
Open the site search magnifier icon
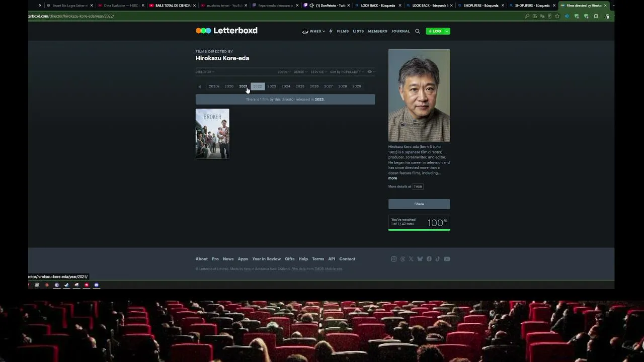pos(418,31)
